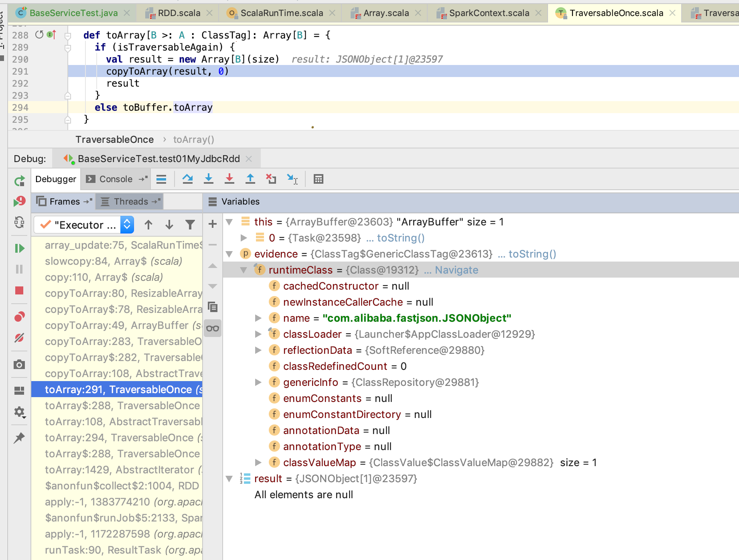
Task: Run to cursor in the debugger
Action: [292, 179]
